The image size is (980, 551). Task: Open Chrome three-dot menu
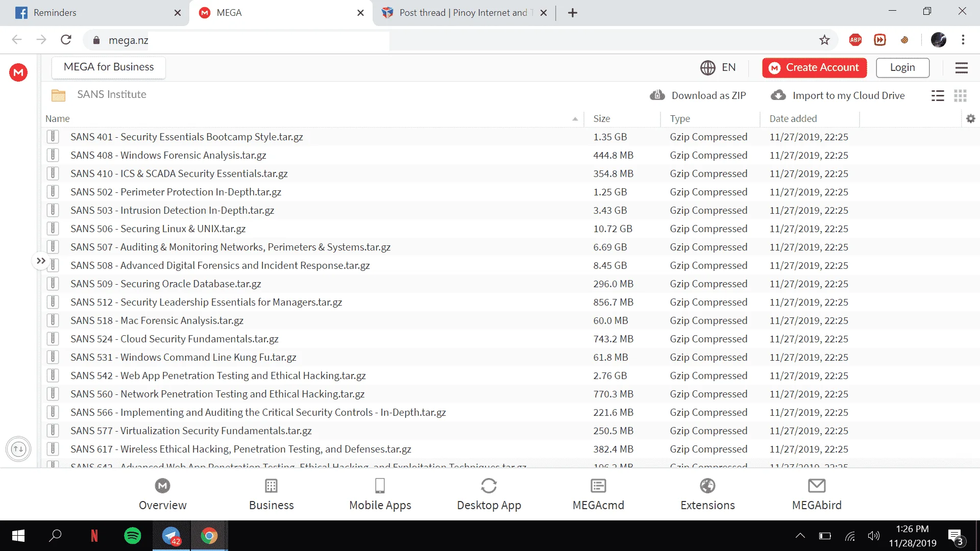coord(963,40)
